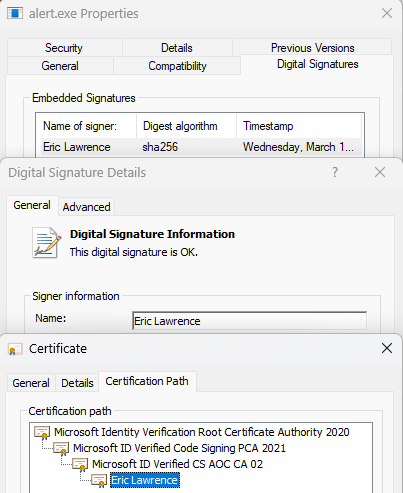Select Microsoft Identity Verification Root Certificate Authority 2020
Viewport: 403px width, 493px height.
(202, 432)
